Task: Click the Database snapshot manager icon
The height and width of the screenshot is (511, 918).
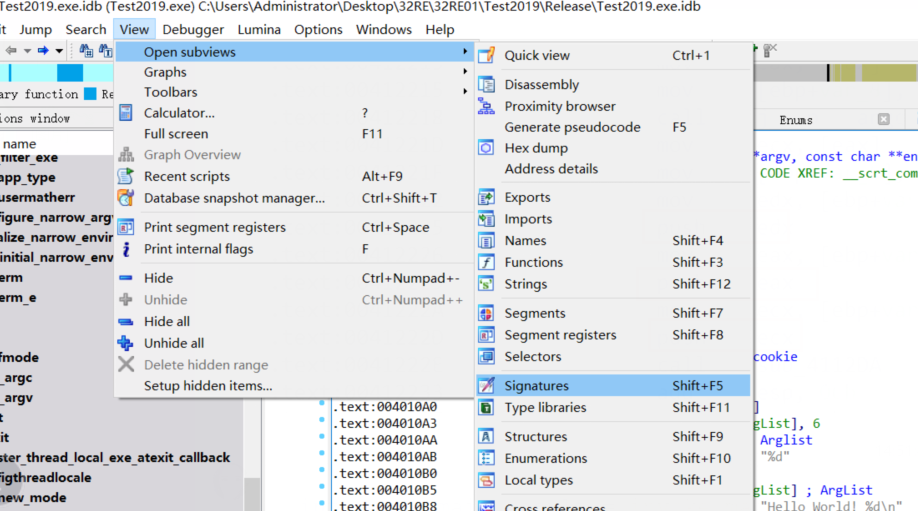Action: (x=126, y=198)
